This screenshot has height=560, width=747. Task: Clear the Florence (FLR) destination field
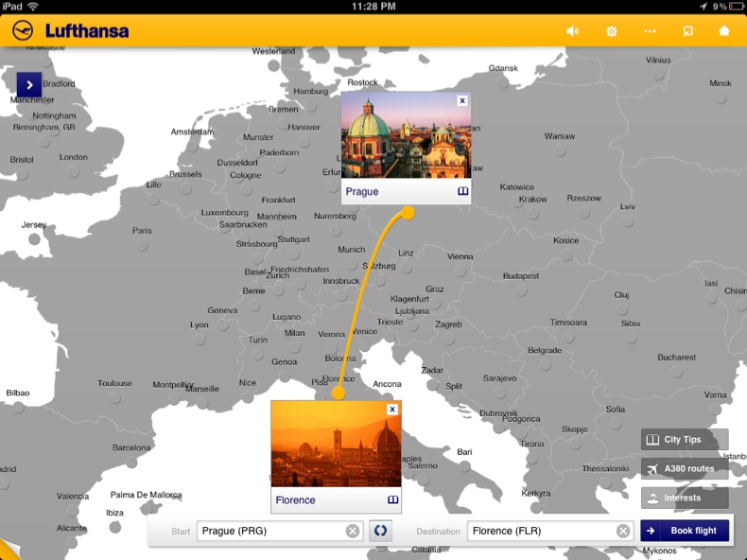click(623, 532)
